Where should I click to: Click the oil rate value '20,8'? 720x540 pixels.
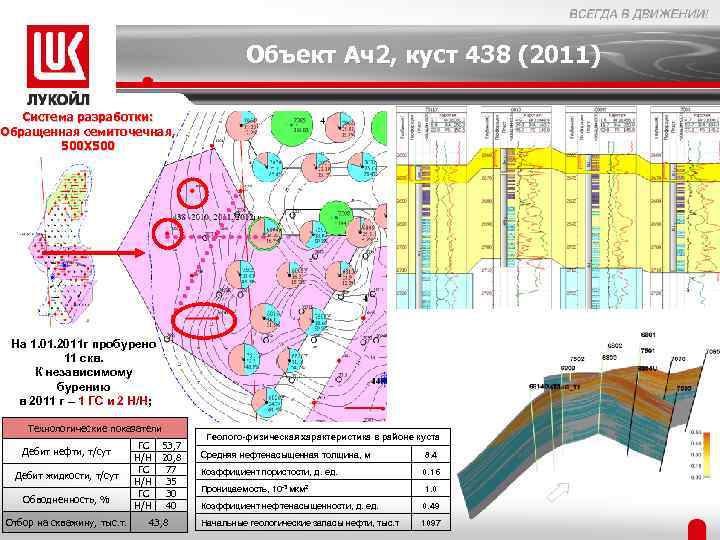click(172, 457)
